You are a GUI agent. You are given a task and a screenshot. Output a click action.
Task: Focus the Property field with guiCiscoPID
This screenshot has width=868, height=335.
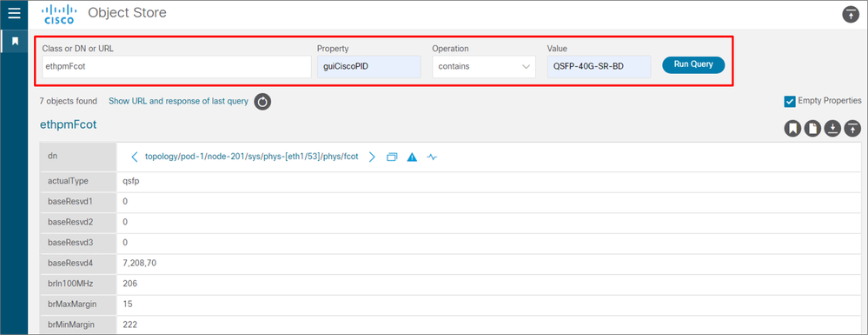[x=368, y=66]
